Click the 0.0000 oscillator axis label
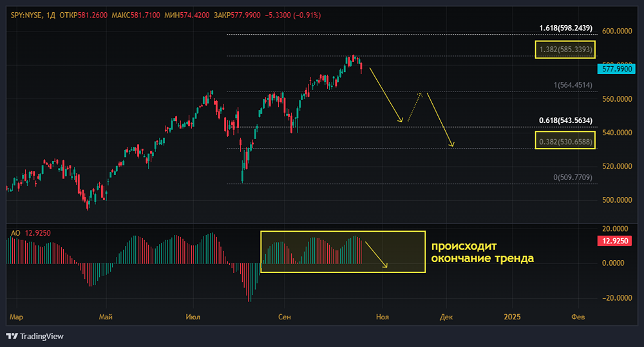This screenshot has width=644, height=347. tap(613, 263)
